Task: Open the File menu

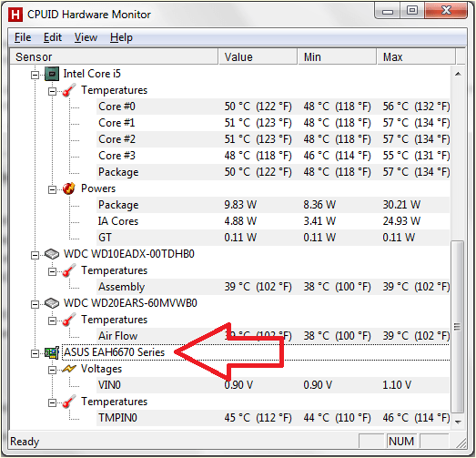Action: pos(23,37)
